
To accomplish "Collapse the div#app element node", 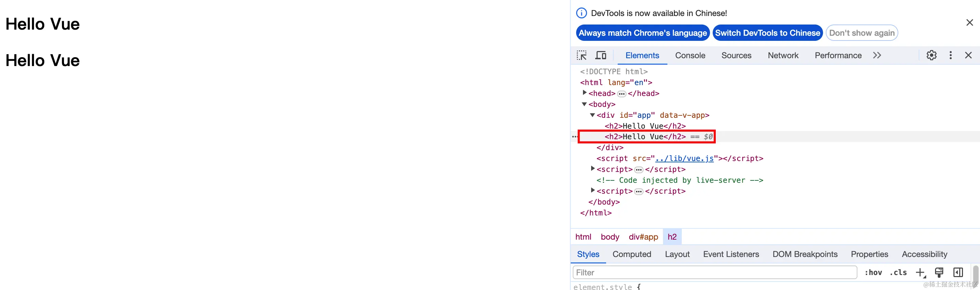I will coord(592,115).
